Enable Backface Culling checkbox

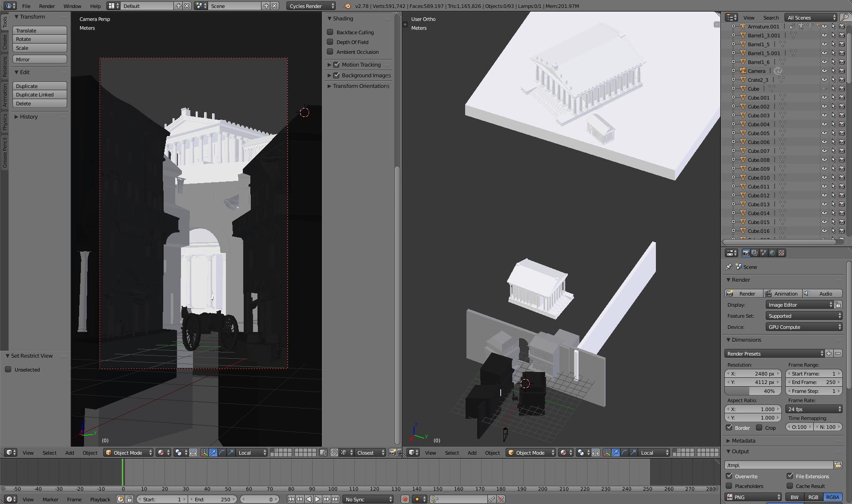(x=330, y=32)
